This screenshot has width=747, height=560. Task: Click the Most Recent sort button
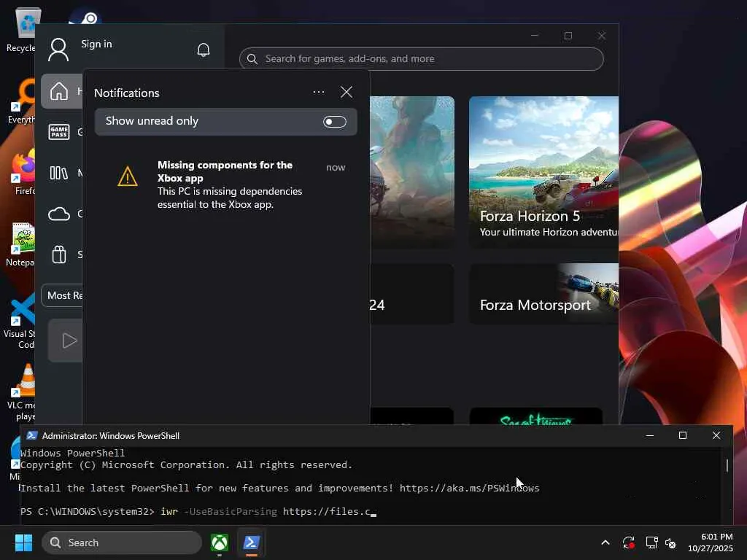click(62, 296)
